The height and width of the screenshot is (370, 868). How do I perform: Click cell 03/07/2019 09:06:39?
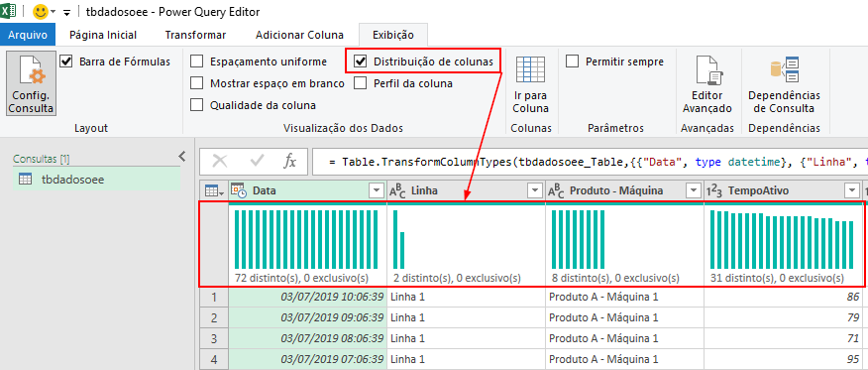pos(307,318)
